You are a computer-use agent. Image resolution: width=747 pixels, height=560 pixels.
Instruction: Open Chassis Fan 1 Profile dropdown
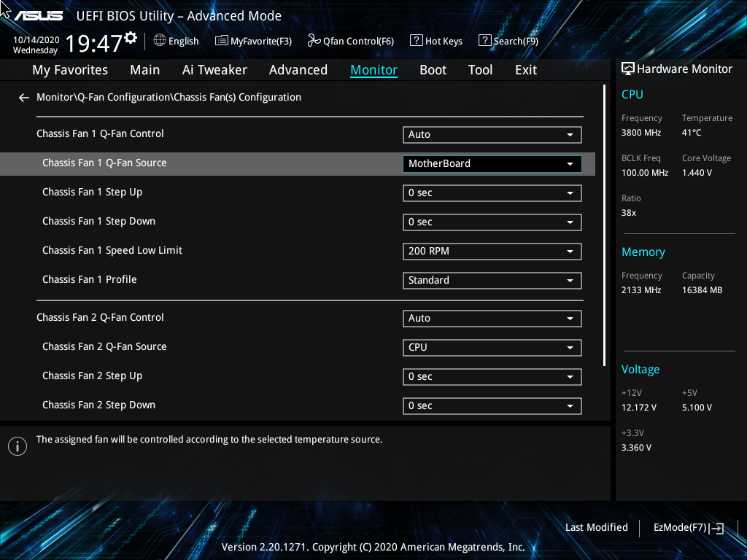point(492,281)
